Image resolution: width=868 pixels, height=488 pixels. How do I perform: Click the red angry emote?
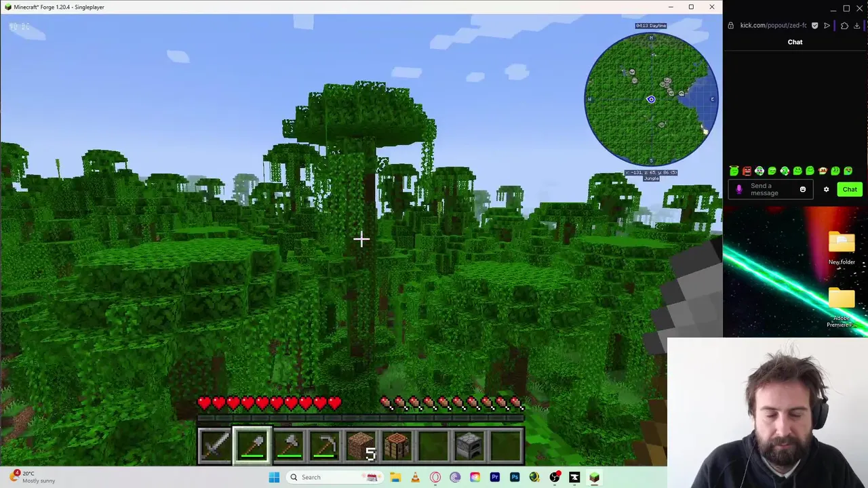click(747, 171)
